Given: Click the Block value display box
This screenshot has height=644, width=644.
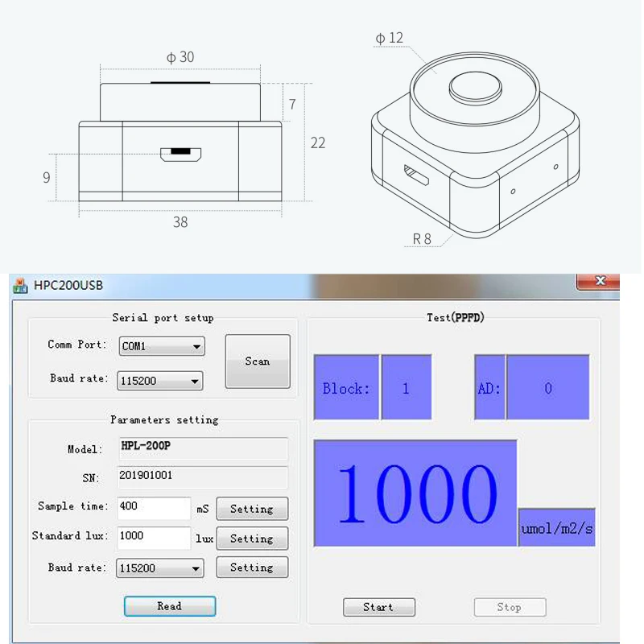Looking at the screenshot, I should 407,387.
